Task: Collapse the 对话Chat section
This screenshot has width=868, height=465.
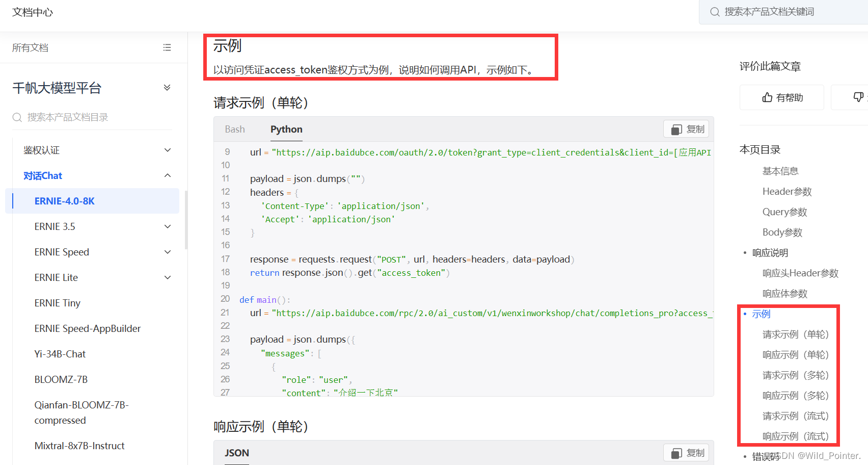Action: tap(167, 175)
